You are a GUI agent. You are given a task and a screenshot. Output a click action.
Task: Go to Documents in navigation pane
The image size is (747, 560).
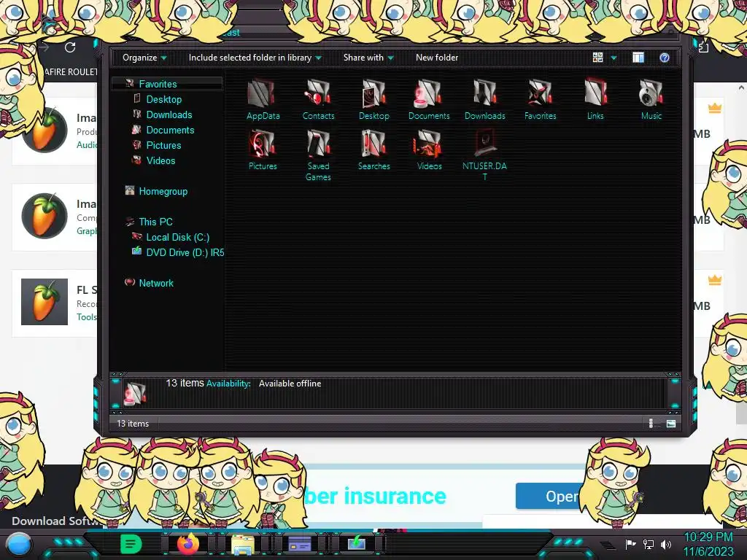(170, 130)
